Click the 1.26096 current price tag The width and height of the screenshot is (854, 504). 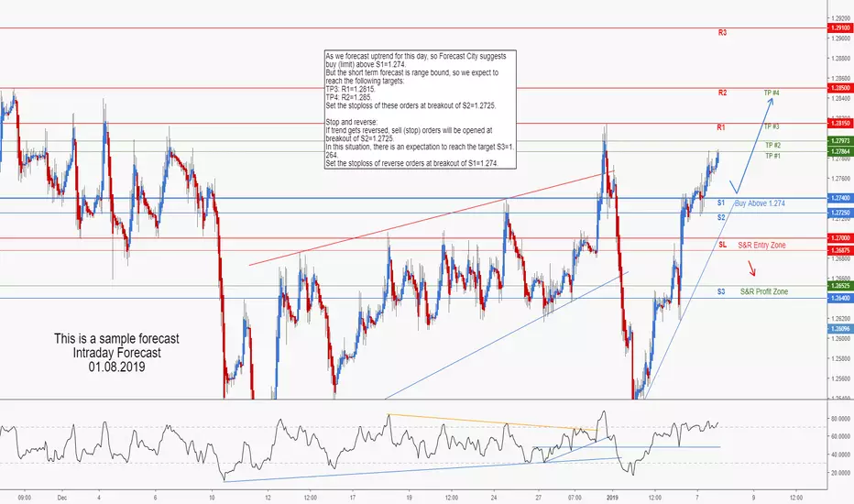coord(840,329)
